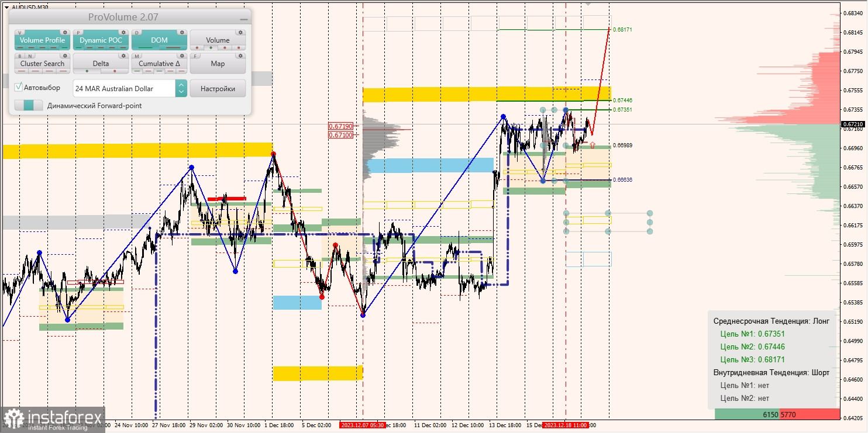Click the current price tag 0.67210 on axis

(x=853, y=124)
